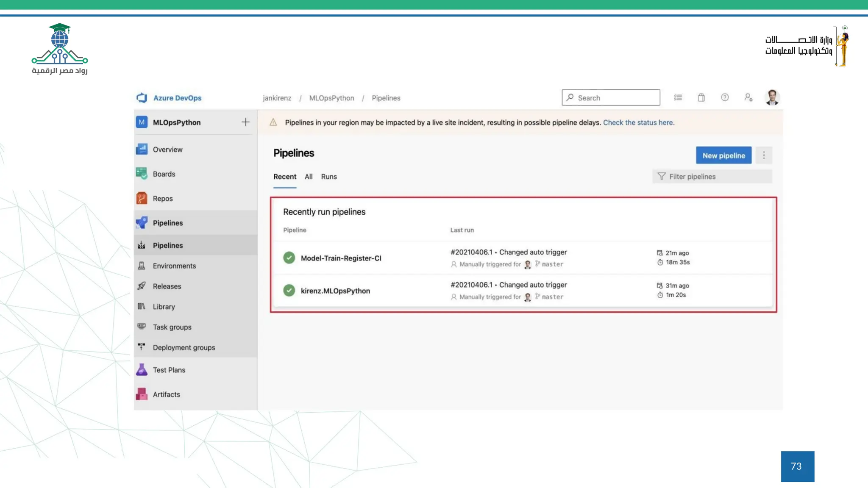
Task: Click the user profile avatar
Action: click(x=772, y=97)
